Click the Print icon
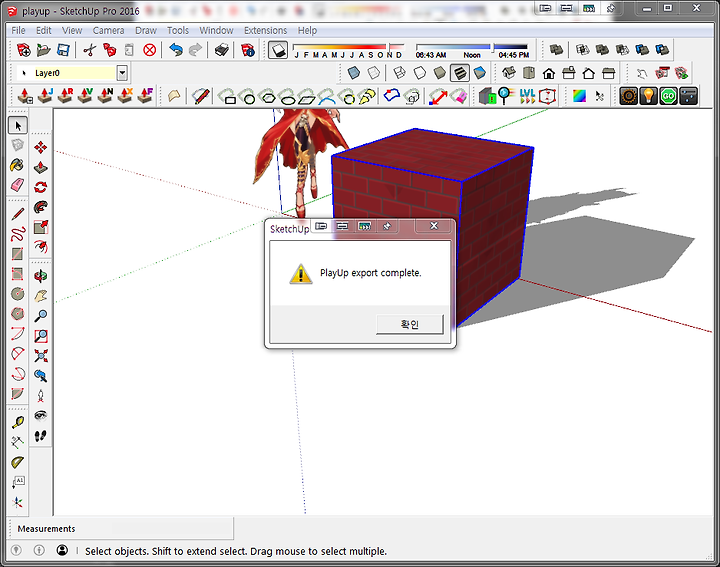This screenshot has width=720, height=567. pyautogui.click(x=222, y=50)
